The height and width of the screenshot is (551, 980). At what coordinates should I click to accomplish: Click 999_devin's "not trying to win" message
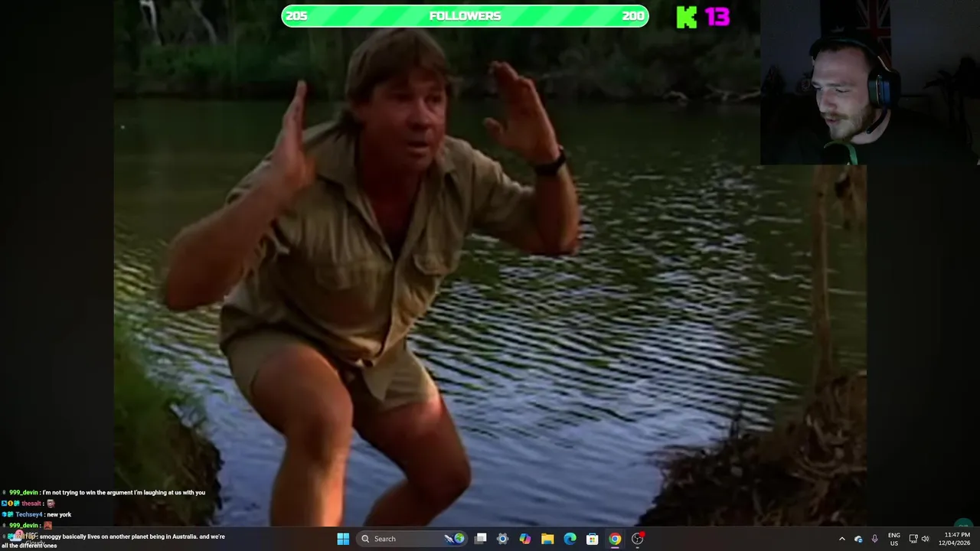click(x=124, y=493)
